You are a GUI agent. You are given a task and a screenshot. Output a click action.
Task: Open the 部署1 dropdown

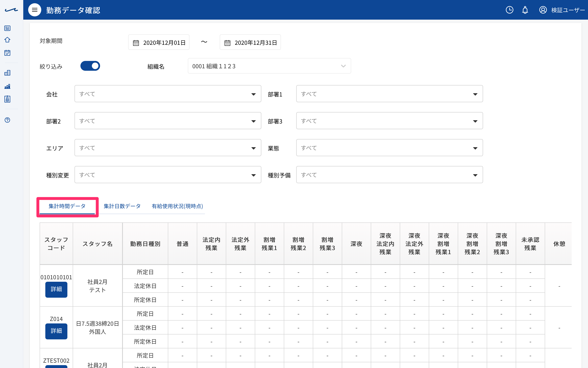[x=390, y=94]
